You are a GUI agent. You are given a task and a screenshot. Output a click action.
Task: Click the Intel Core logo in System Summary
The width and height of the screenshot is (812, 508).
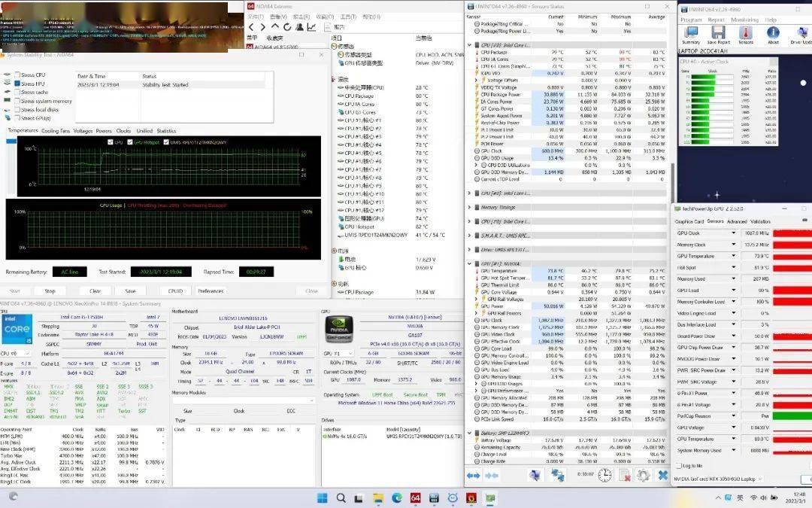[17, 329]
